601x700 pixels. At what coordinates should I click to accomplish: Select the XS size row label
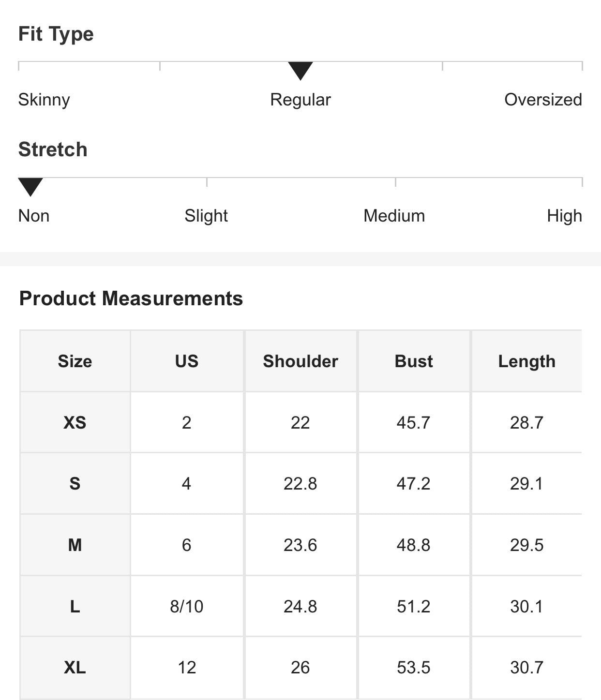(x=75, y=423)
